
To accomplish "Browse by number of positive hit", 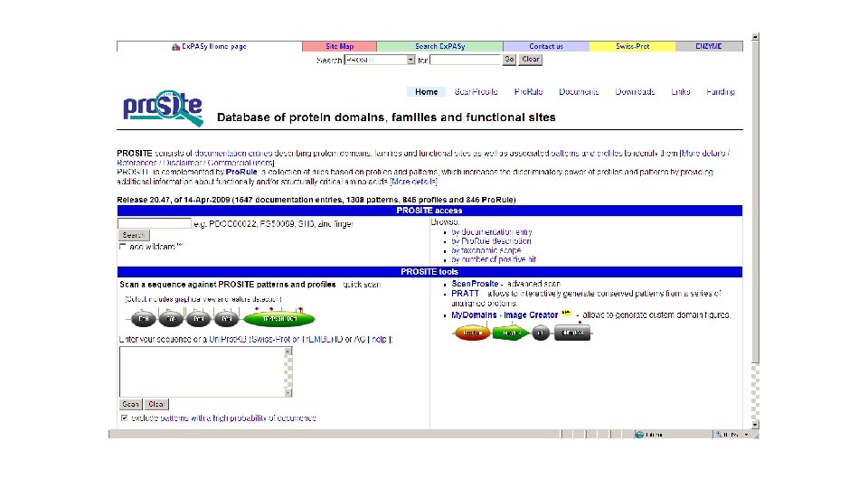I will point(494,259).
